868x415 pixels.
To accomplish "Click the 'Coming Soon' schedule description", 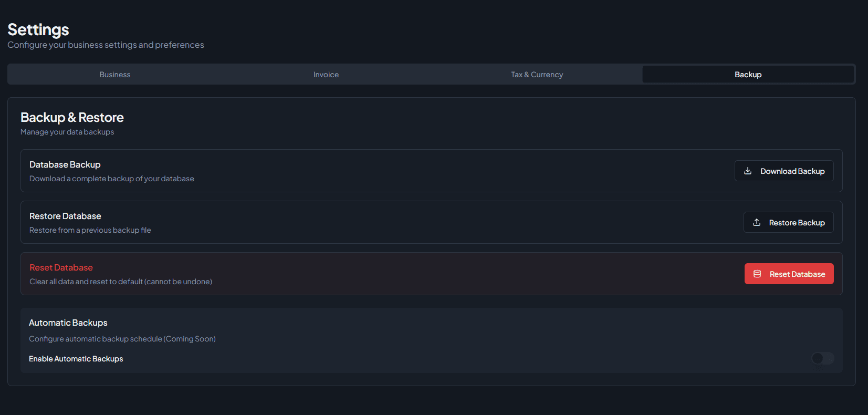I will pos(122,339).
